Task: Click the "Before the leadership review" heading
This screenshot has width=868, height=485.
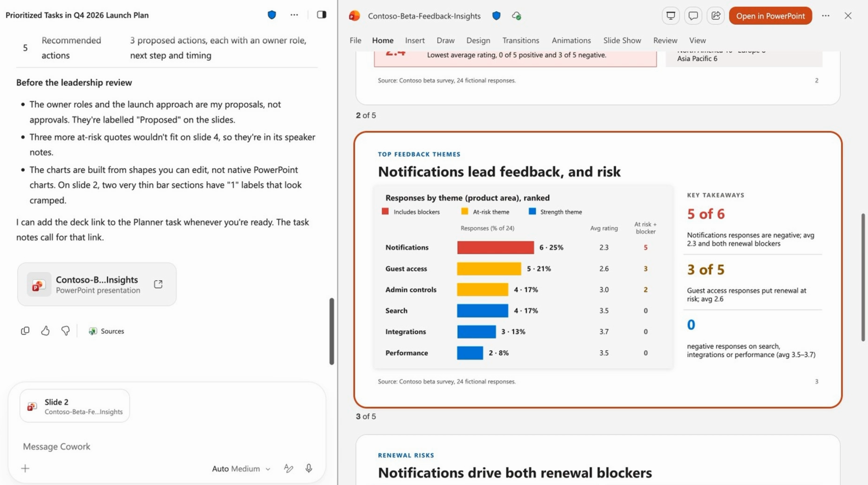Action: [x=74, y=83]
